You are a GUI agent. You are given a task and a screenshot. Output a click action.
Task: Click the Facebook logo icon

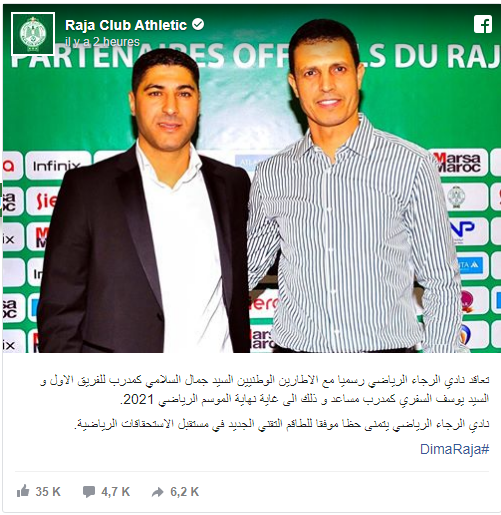coord(483,24)
